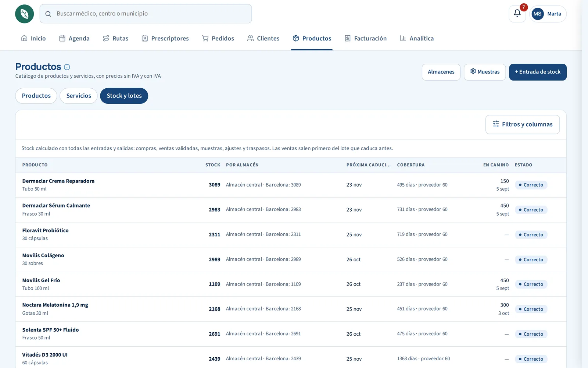Go to Pedidos cart section
Image resolution: width=588 pixels, height=368 pixels.
point(218,38)
